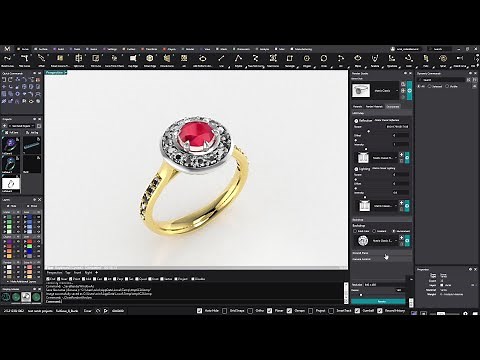Viewport: 480px width, 360px height.
Task: Toggle the Osnaps checkbox
Action: pyautogui.click(x=289, y=311)
